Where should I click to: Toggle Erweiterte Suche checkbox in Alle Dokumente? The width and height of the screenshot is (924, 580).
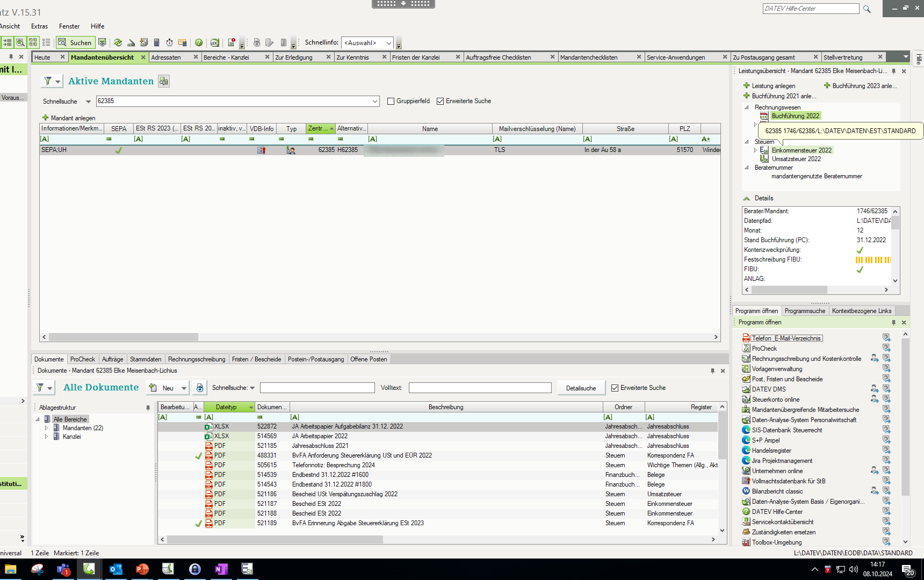click(x=615, y=388)
